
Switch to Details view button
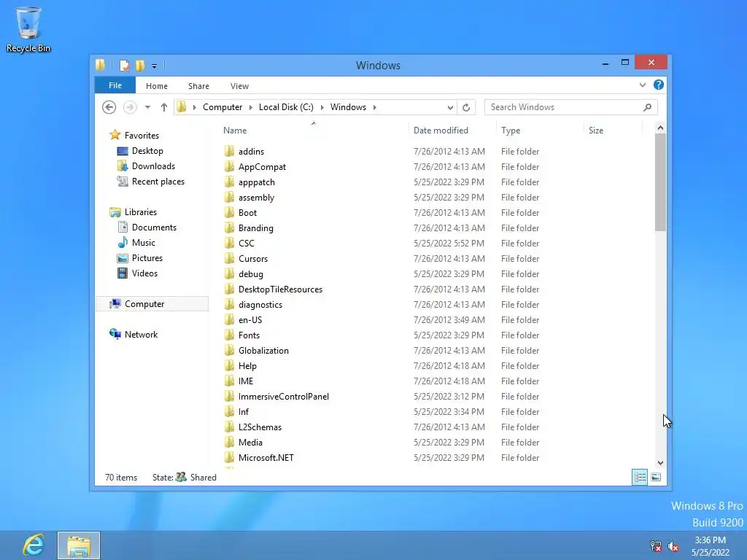click(x=640, y=477)
